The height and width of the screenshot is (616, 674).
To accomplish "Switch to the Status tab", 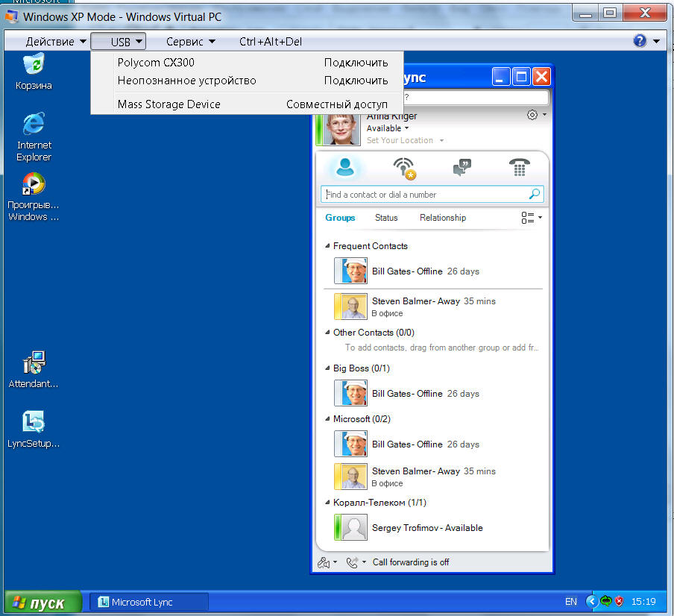I will [x=386, y=218].
